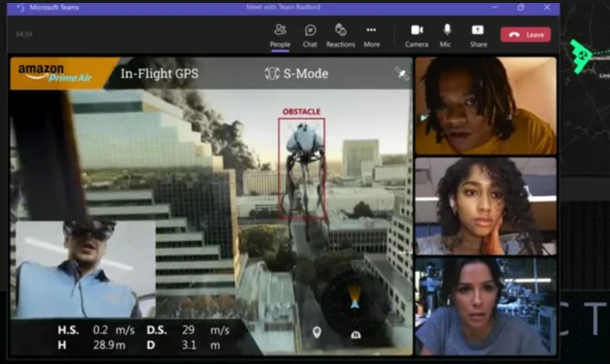The height and width of the screenshot is (364, 610).
Task: Share your screen with Share
Action: pos(478,36)
